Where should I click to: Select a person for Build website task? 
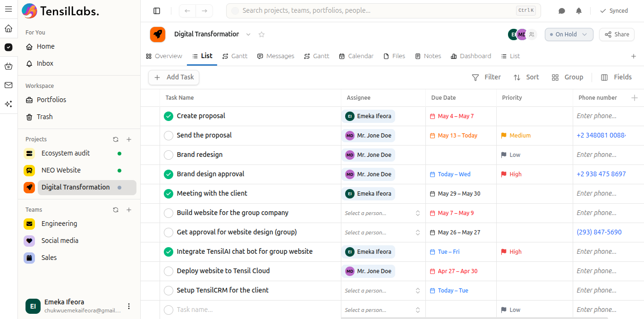(383, 213)
